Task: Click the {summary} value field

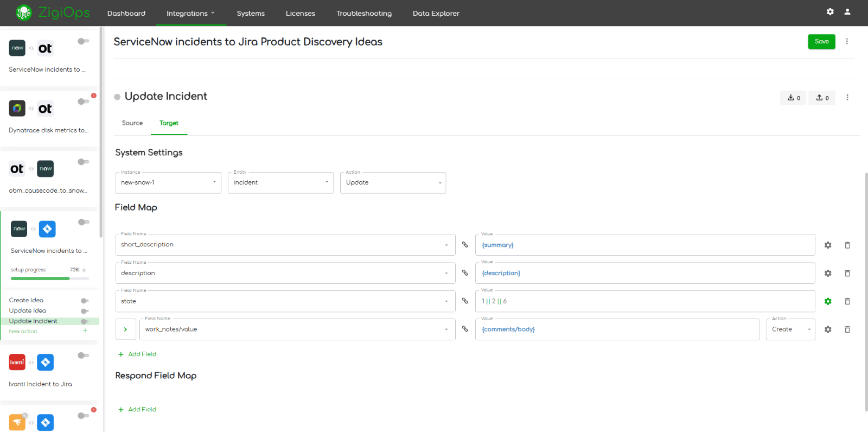Action: pos(645,245)
